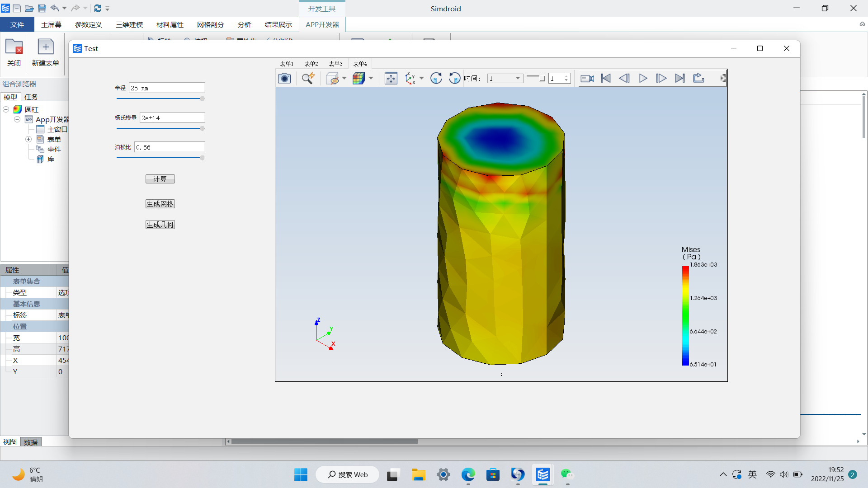
Task: Open the axis orientation dropdown arrow
Action: coord(422,79)
